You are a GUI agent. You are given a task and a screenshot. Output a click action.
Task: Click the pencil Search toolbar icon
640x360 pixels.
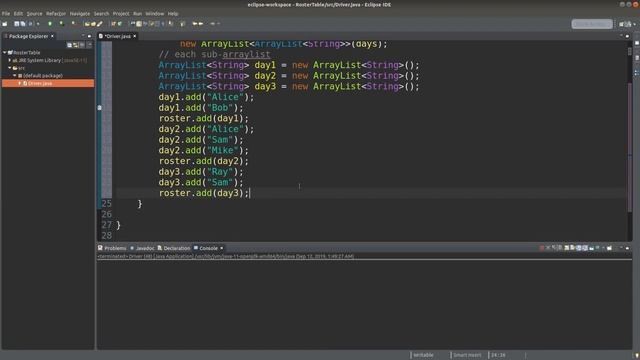(99, 24)
